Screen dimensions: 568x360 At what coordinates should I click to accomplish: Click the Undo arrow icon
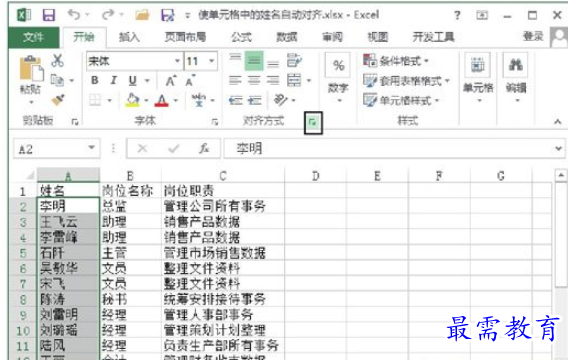pos(74,15)
